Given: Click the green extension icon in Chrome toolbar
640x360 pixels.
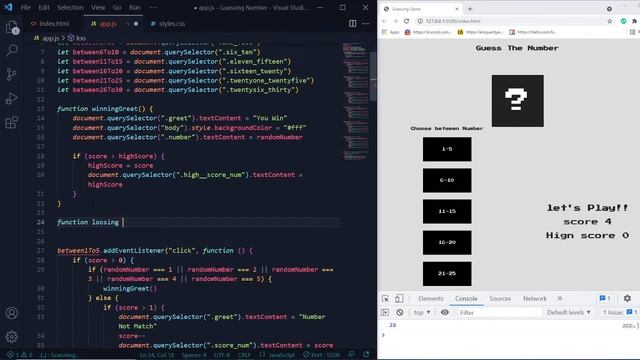Looking at the screenshot, I should [623, 21].
